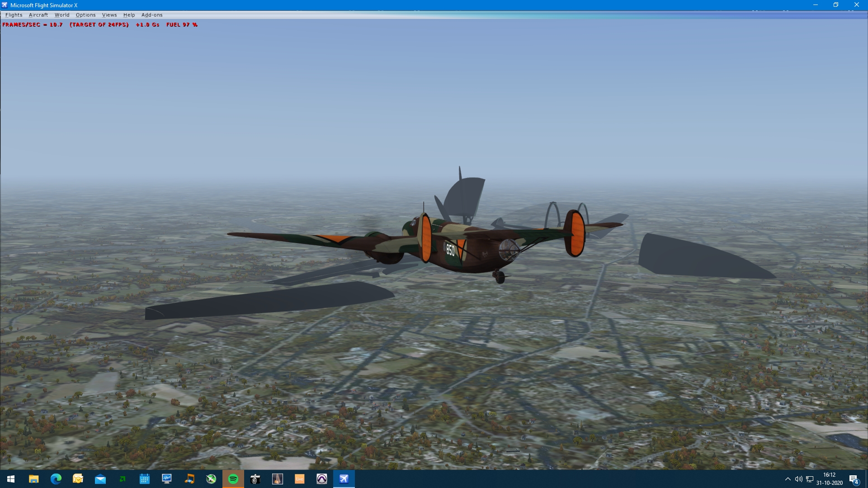The height and width of the screenshot is (488, 868).
Task: Open the Aircraft menu
Action: tap(38, 15)
